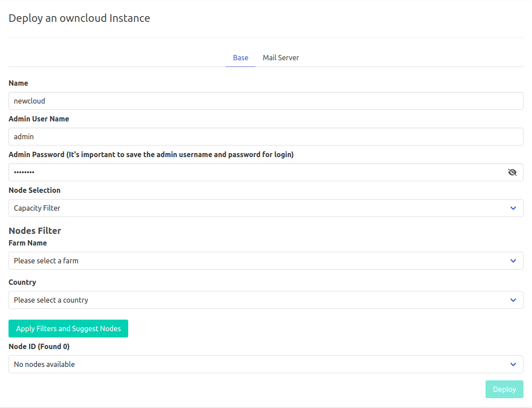Click the Farm Name chevron arrow
Viewport: 532px width, 408px height.
point(513,261)
